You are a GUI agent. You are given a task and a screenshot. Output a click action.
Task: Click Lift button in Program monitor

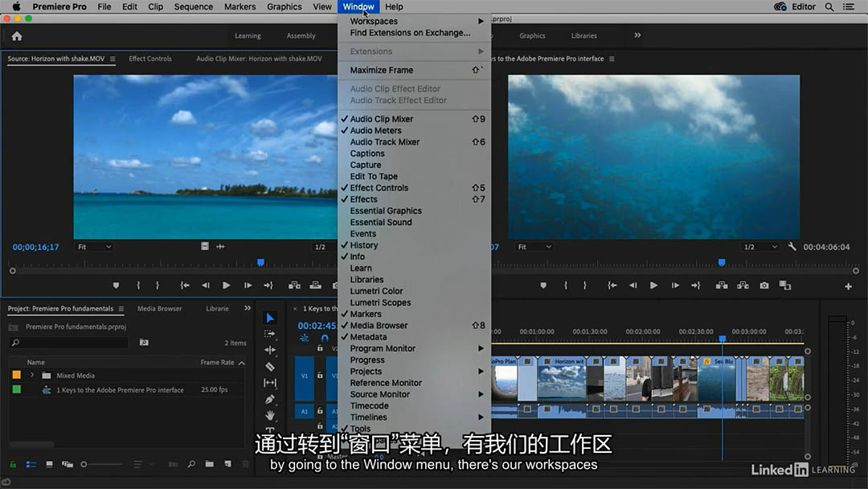pyautogui.click(x=722, y=286)
